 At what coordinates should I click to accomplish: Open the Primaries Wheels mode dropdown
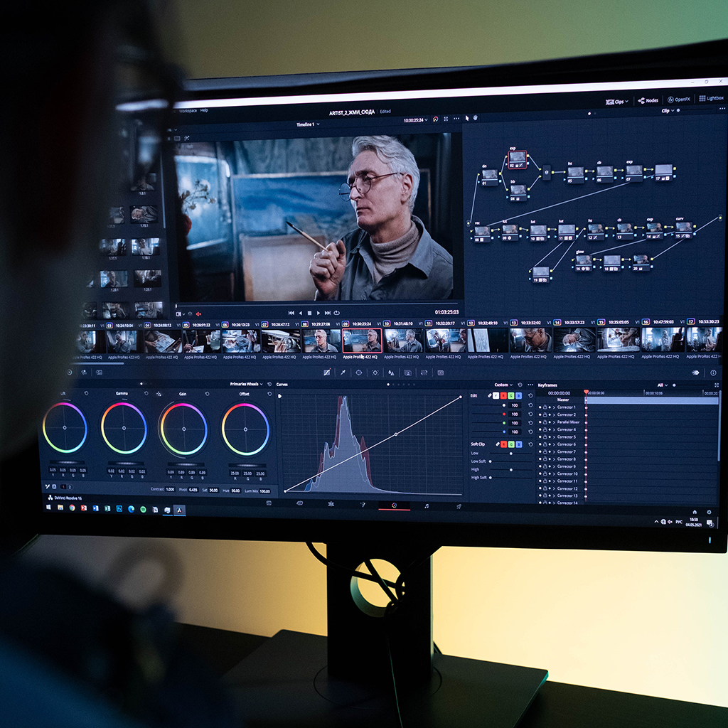[247, 384]
